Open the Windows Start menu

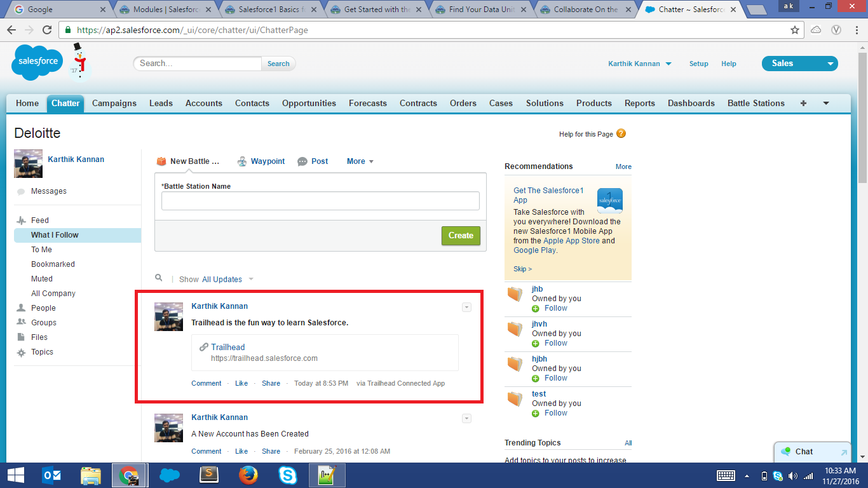pyautogui.click(x=15, y=475)
